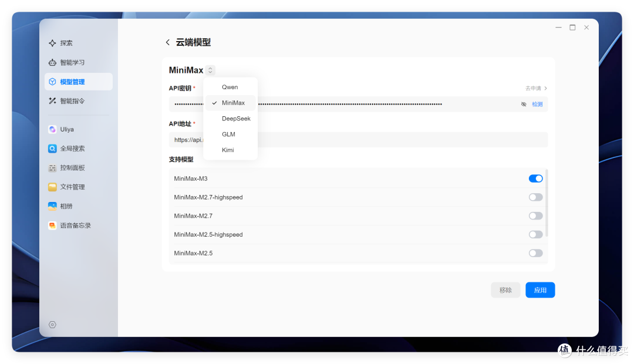The height and width of the screenshot is (364, 634).
Task: Focus the API地址 URL field
Action: [x=358, y=140]
